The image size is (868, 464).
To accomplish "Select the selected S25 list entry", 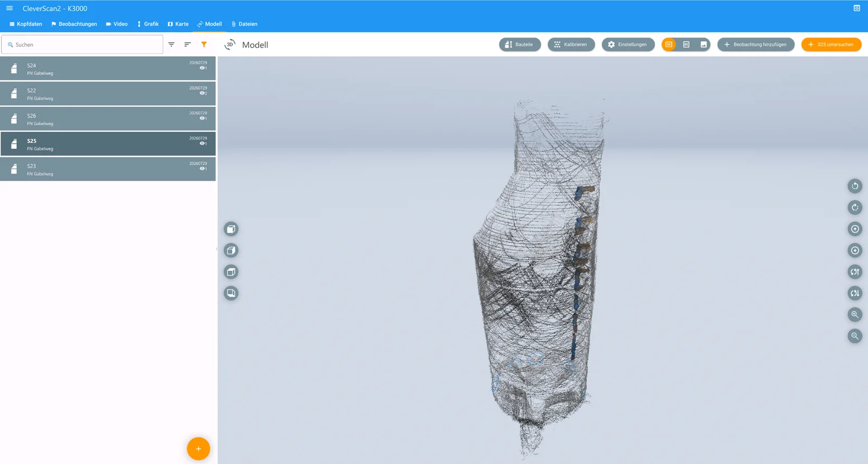I will click(108, 144).
